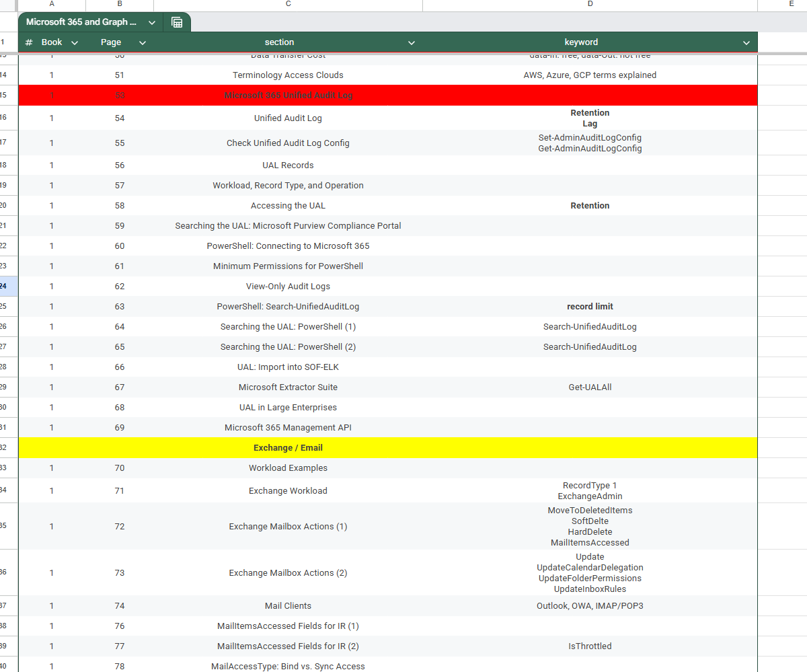
Task: Open the section column dropdown arrow
Action: point(412,42)
